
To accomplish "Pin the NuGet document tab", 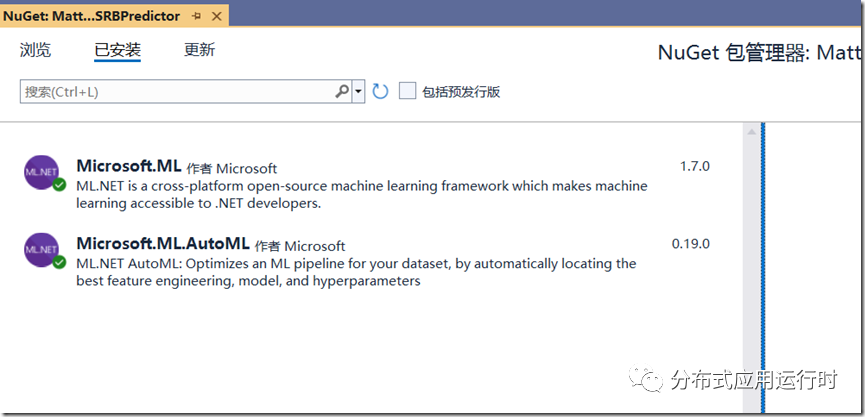I will [x=196, y=17].
